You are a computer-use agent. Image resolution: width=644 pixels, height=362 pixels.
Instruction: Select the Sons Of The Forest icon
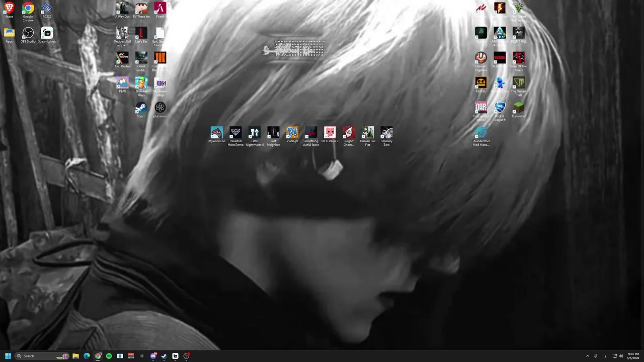click(x=519, y=62)
